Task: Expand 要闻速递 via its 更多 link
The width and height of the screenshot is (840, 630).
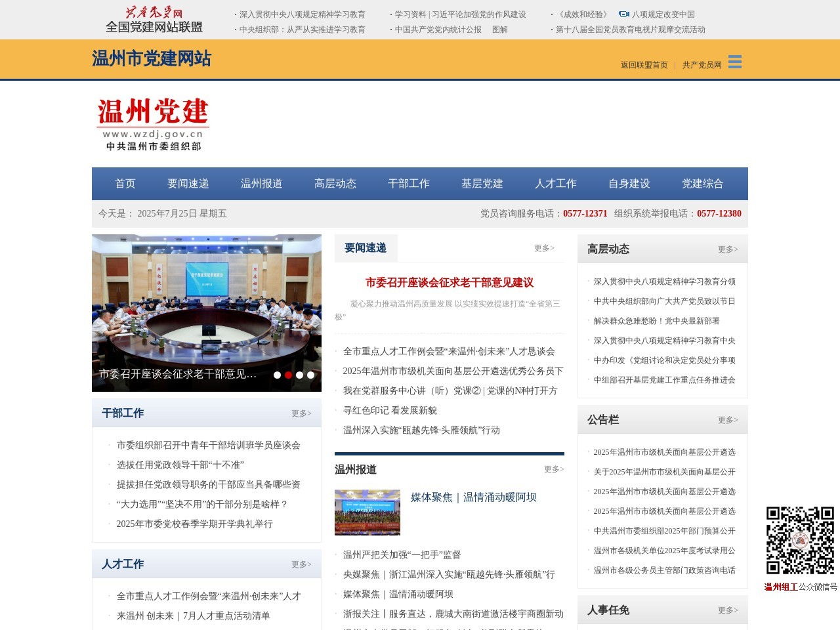Action: click(x=543, y=248)
